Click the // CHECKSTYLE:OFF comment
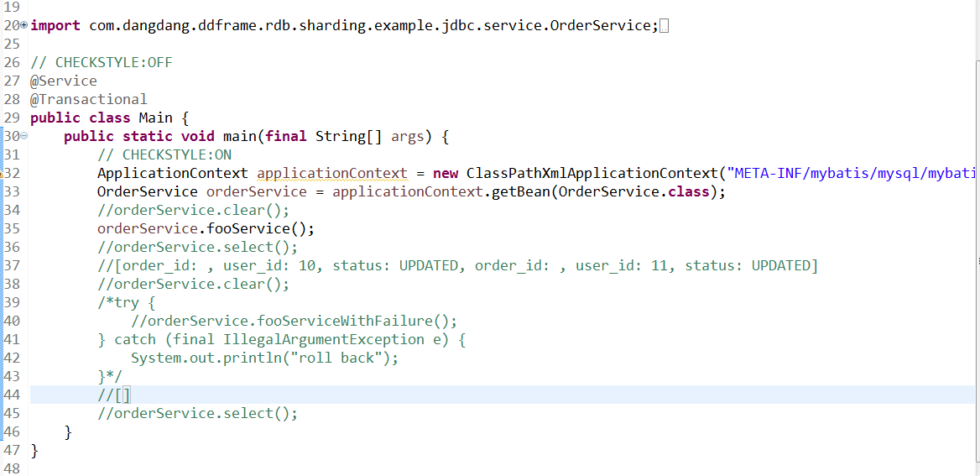980x476 pixels. [x=102, y=63]
